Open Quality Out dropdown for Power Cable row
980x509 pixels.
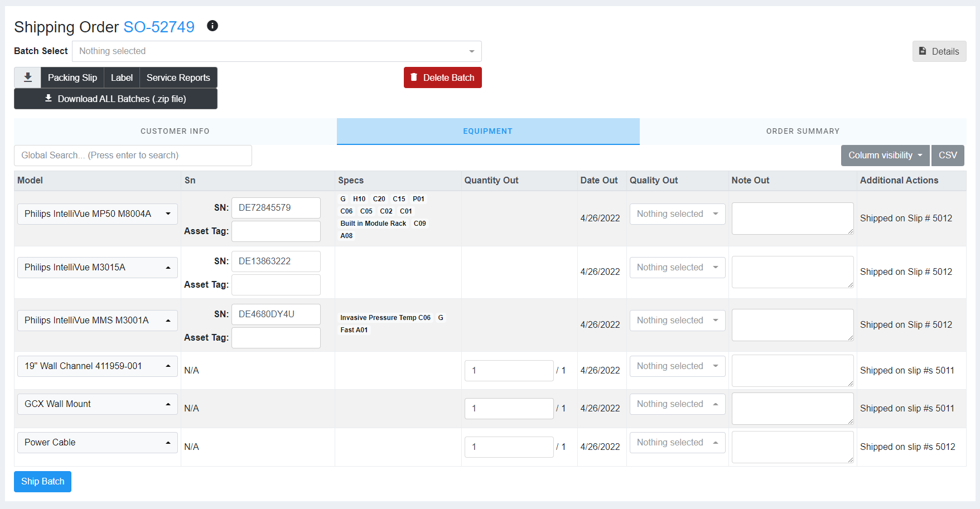(678, 443)
